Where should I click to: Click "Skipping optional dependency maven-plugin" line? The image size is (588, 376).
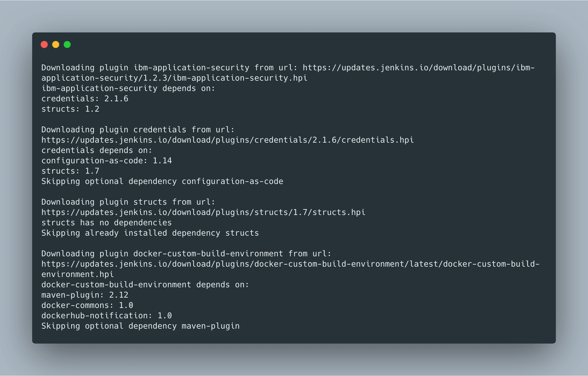point(140,326)
